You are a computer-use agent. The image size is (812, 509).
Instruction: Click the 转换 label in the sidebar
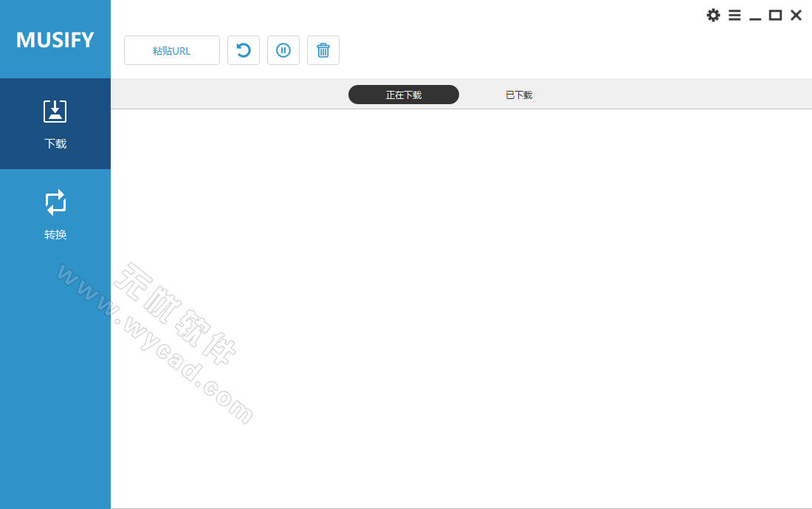55,235
